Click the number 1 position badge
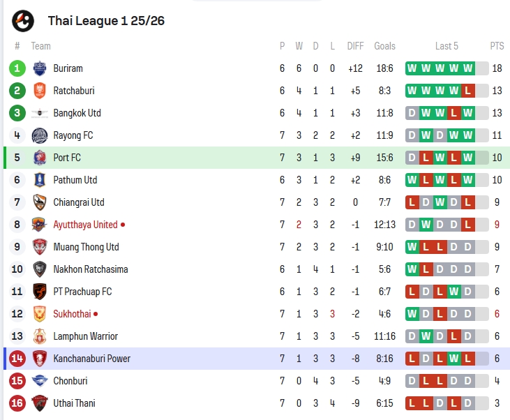 click(17, 68)
